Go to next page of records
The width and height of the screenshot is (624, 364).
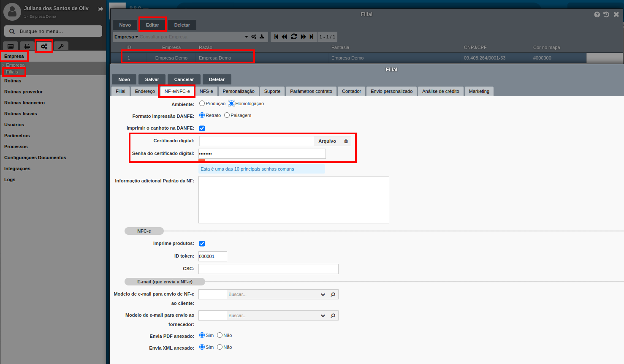coord(303,37)
